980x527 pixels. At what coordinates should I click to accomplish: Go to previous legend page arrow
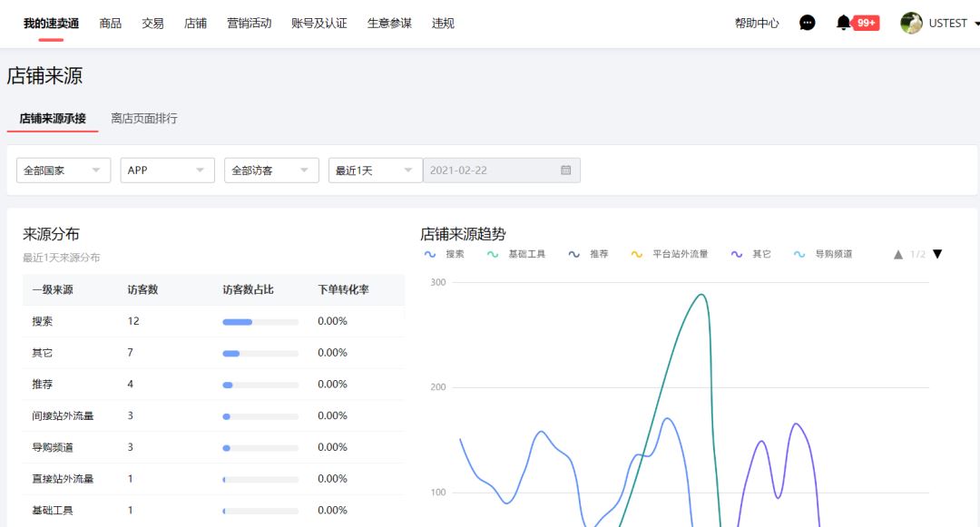coord(898,254)
